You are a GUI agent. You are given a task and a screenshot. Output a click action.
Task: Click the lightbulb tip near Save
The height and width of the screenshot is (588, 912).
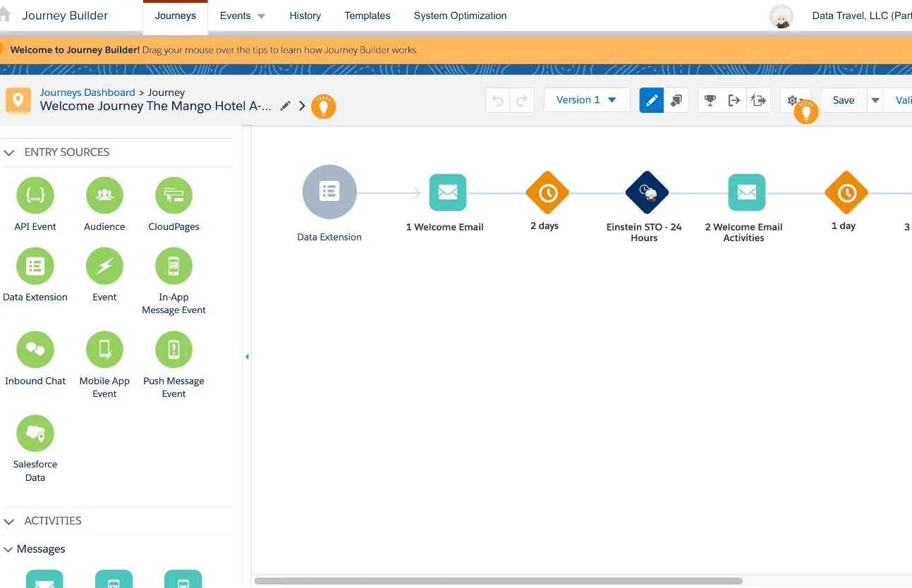(806, 112)
